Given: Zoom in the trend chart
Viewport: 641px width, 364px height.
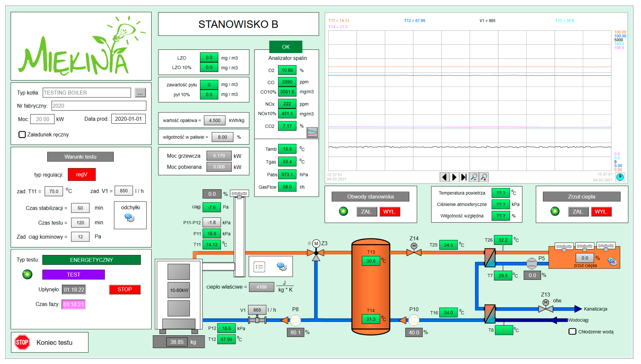Looking at the screenshot, I should [x=484, y=177].
